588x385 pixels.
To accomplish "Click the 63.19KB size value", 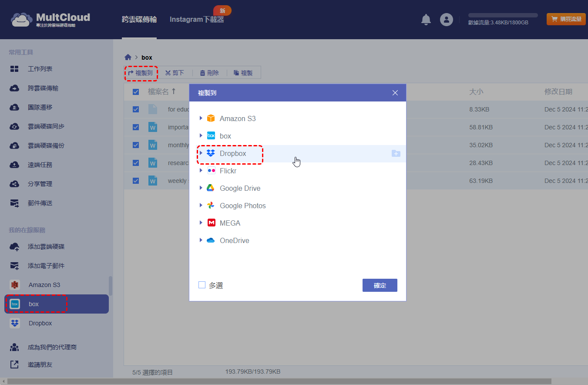I will [x=481, y=181].
